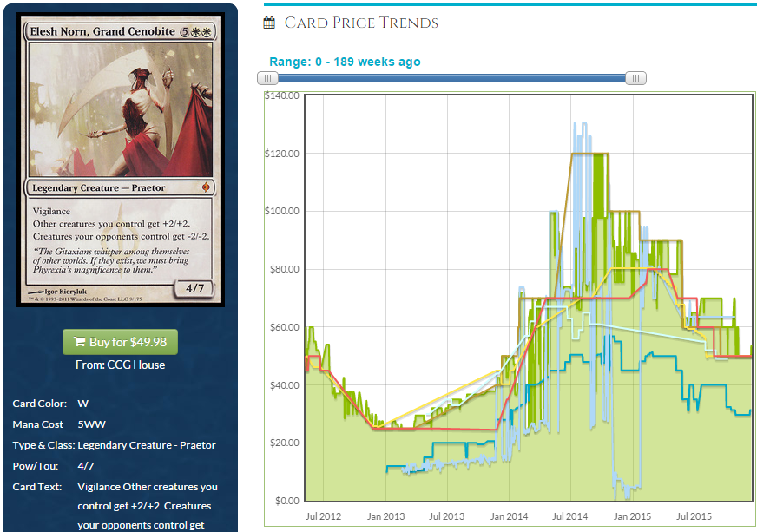Click the Mana Cost 5WW value
This screenshot has height=532, width=757.
(x=92, y=424)
